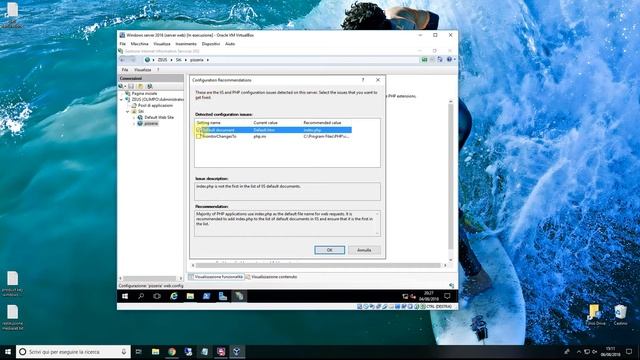
Task: Open VirtualBox Dispositivi menu
Action: point(211,44)
